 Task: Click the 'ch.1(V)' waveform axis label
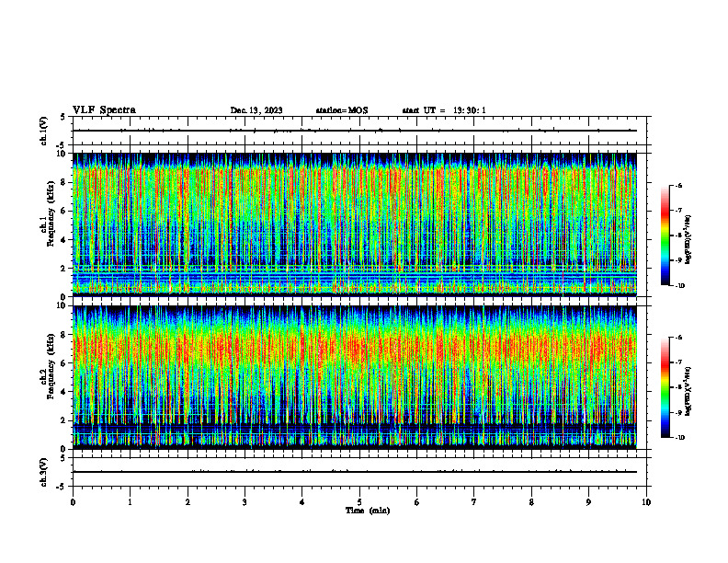(x=43, y=131)
